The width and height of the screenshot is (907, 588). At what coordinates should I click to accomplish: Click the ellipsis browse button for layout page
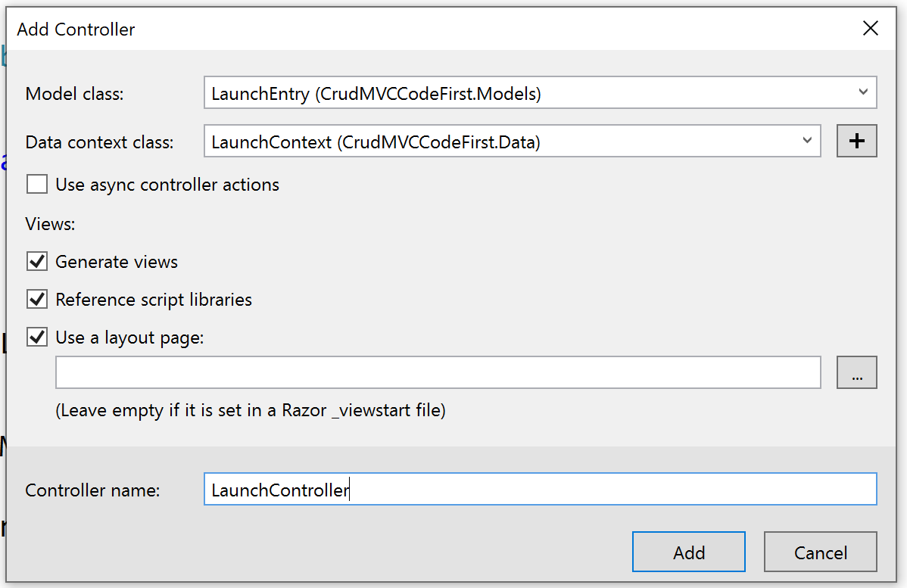[x=856, y=372]
